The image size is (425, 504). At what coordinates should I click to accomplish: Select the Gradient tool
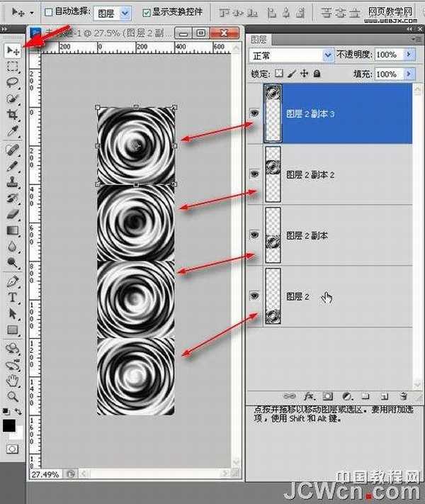pyautogui.click(x=13, y=230)
